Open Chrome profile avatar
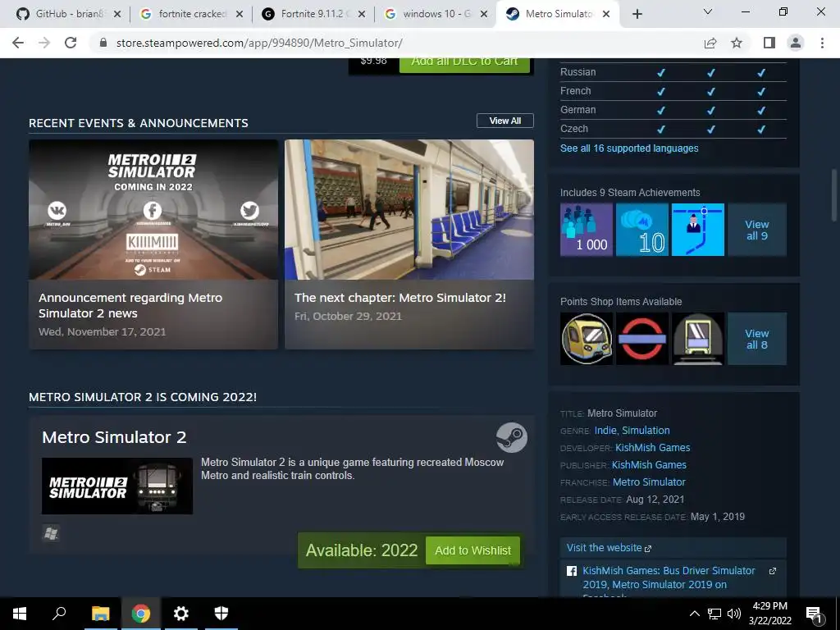Viewport: 840px width, 630px height. [796, 43]
